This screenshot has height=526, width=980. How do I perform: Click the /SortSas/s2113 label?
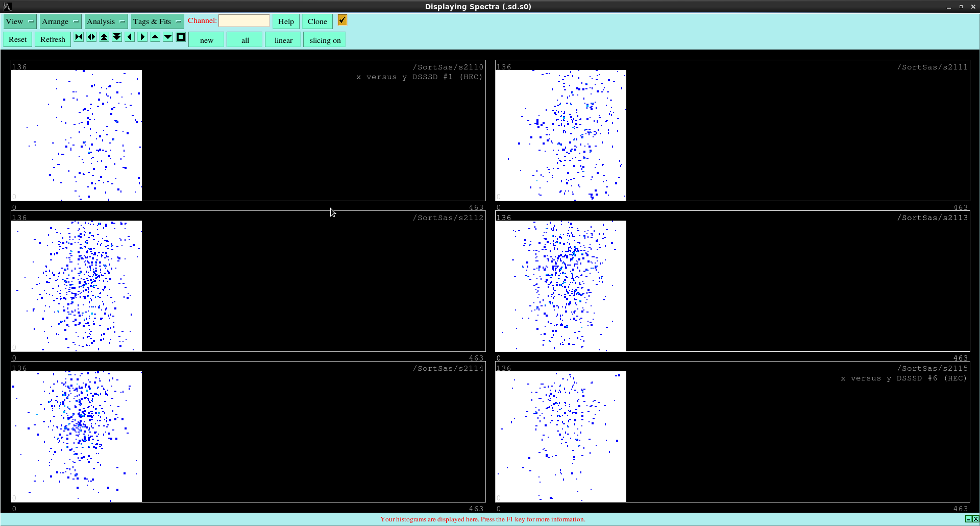933,218
